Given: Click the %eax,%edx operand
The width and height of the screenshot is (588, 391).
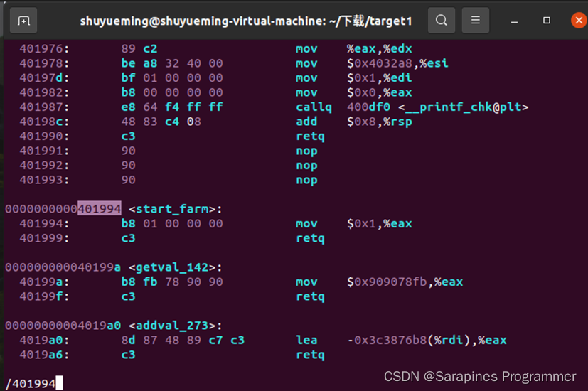Looking at the screenshot, I should coord(380,49).
